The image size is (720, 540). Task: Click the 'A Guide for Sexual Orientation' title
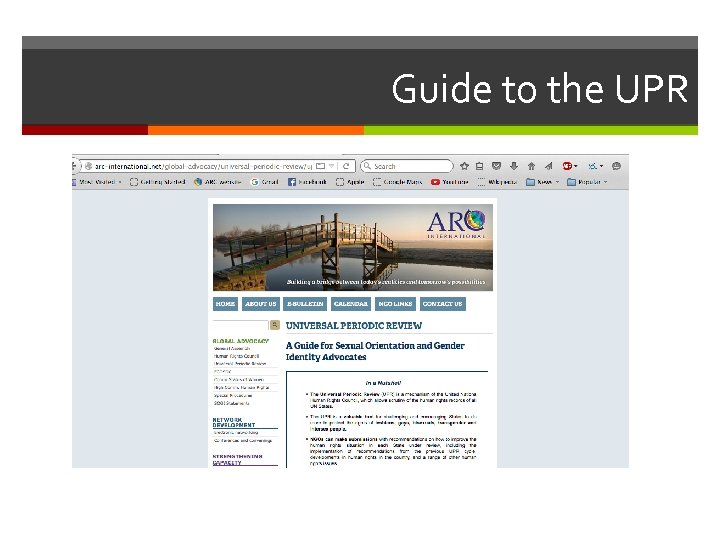(x=375, y=351)
